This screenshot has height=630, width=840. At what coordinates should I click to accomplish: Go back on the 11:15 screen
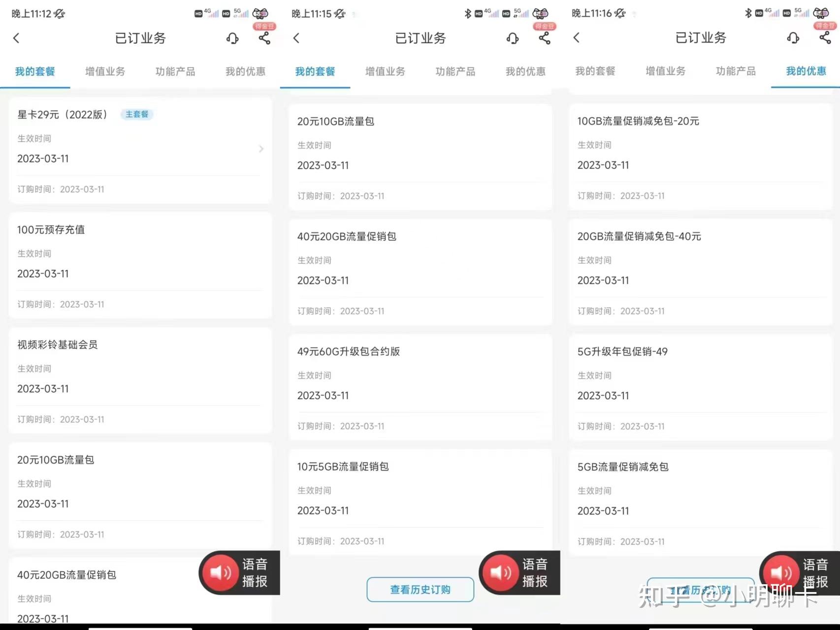pyautogui.click(x=296, y=38)
